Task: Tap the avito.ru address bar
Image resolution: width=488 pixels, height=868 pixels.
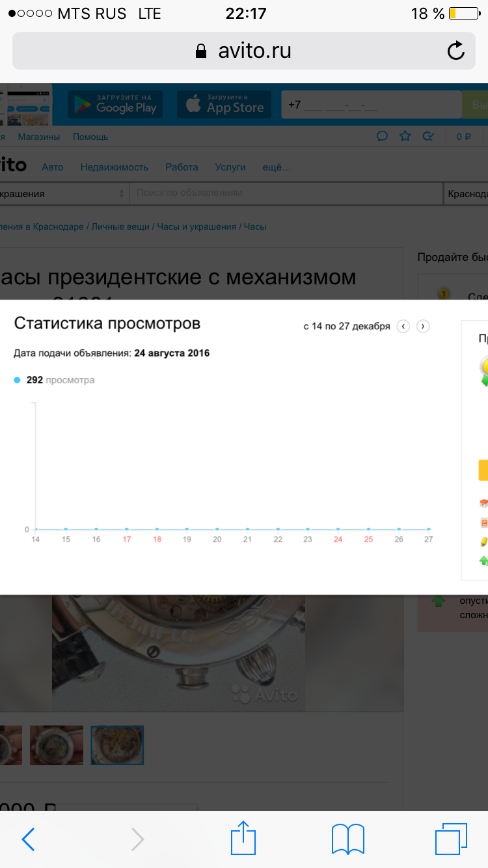Action: (x=244, y=51)
